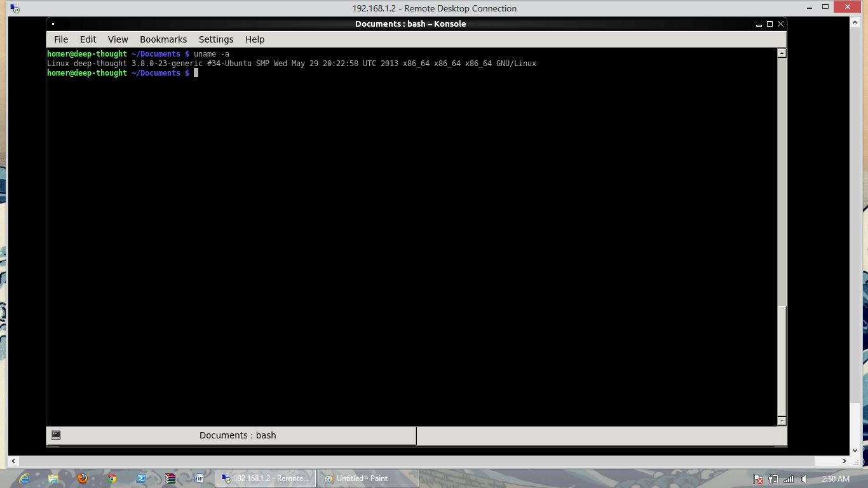Click the terminal icon on Konsole tab bar
This screenshot has height=488, width=868.
(x=56, y=435)
